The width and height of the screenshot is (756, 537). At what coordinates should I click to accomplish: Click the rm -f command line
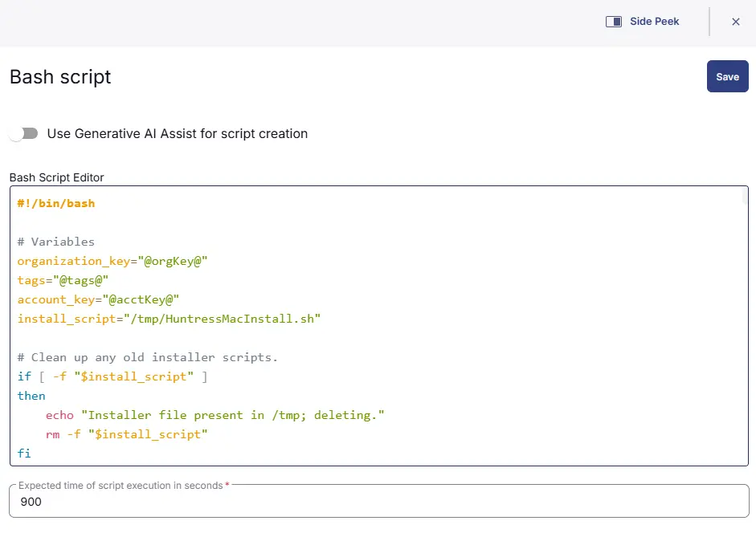[127, 434]
